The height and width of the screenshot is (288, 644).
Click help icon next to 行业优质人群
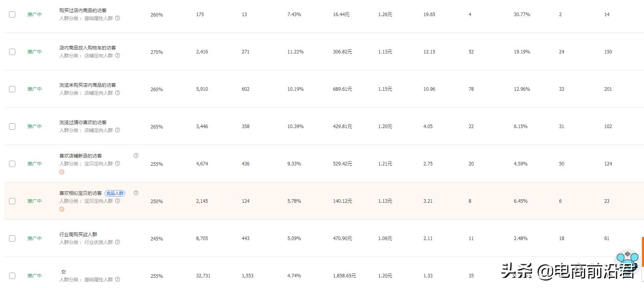pos(118,242)
